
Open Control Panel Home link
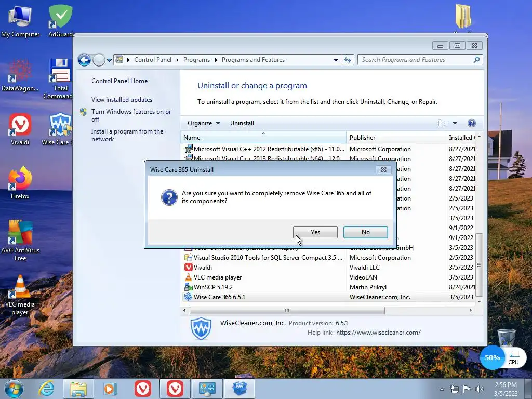coord(119,81)
